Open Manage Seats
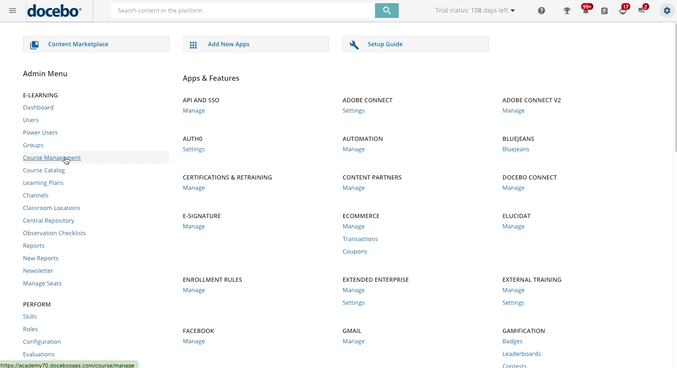This screenshot has height=368, width=677. pyautogui.click(x=42, y=283)
